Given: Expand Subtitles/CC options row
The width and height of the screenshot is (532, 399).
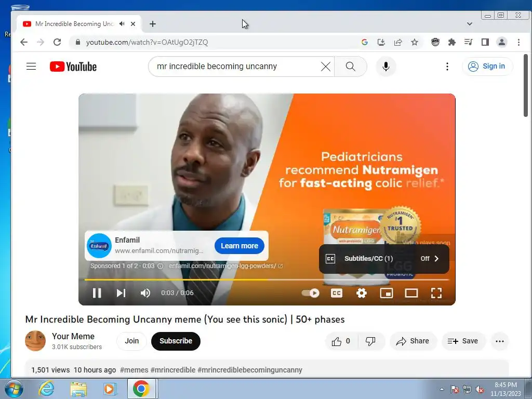Looking at the screenshot, I should 384,259.
